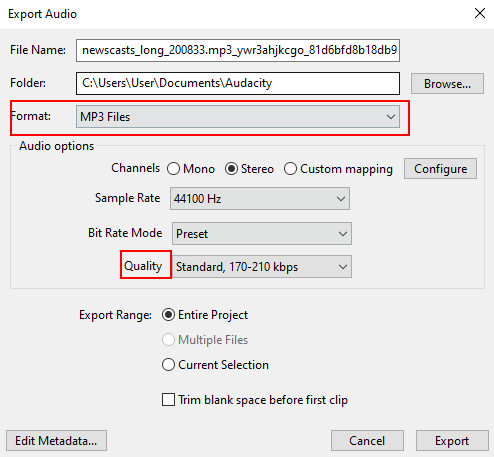Click the Export Audio title text
This screenshot has width=494, height=457.
coord(42,14)
